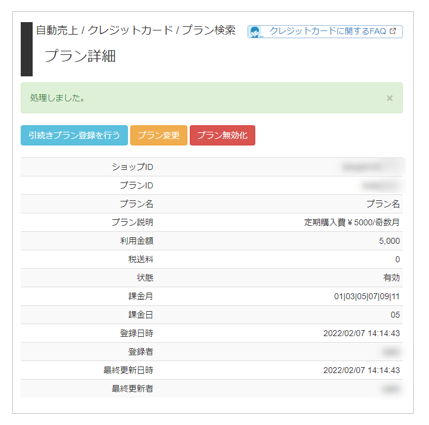Click the breadcrumb 自動売上 / クレジットカード / プラン検索
The width and height of the screenshot is (429, 425).
[x=136, y=30]
